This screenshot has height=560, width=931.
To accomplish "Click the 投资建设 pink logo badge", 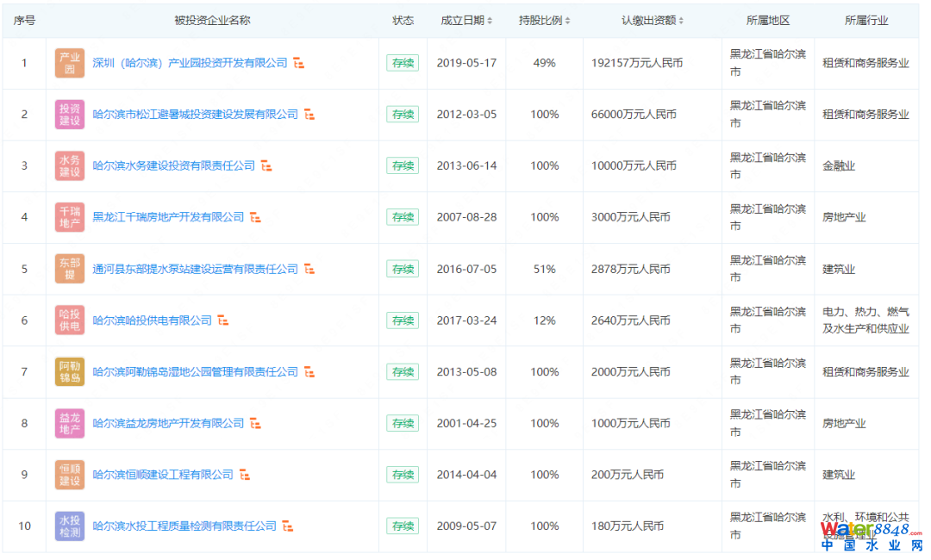I will coord(70,115).
